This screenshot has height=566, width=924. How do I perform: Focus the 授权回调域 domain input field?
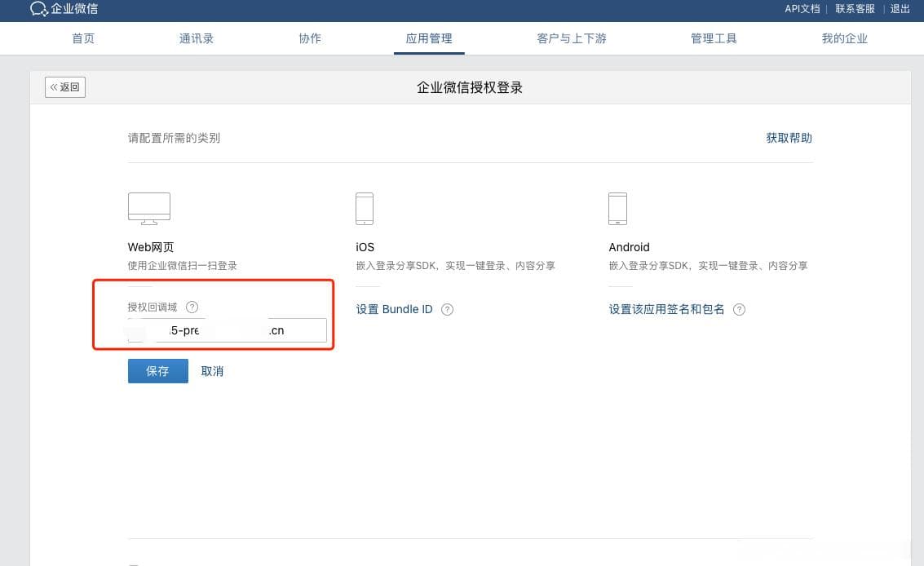coord(227,330)
